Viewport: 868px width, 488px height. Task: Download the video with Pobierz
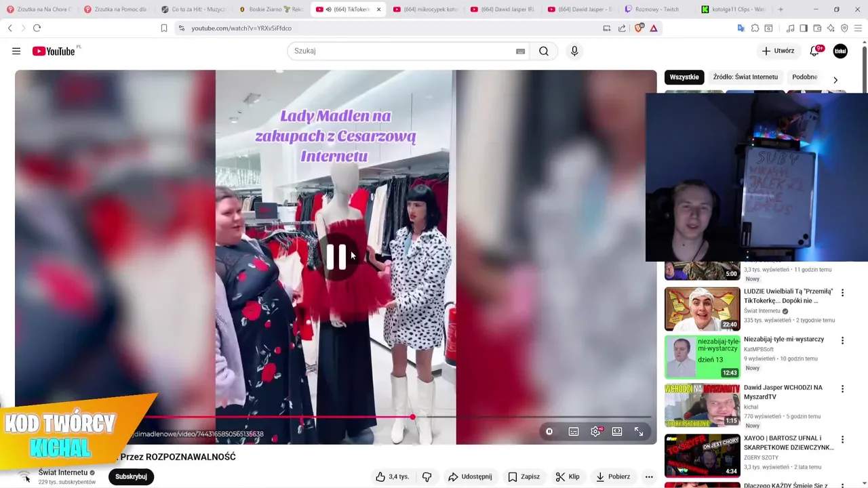click(x=613, y=476)
